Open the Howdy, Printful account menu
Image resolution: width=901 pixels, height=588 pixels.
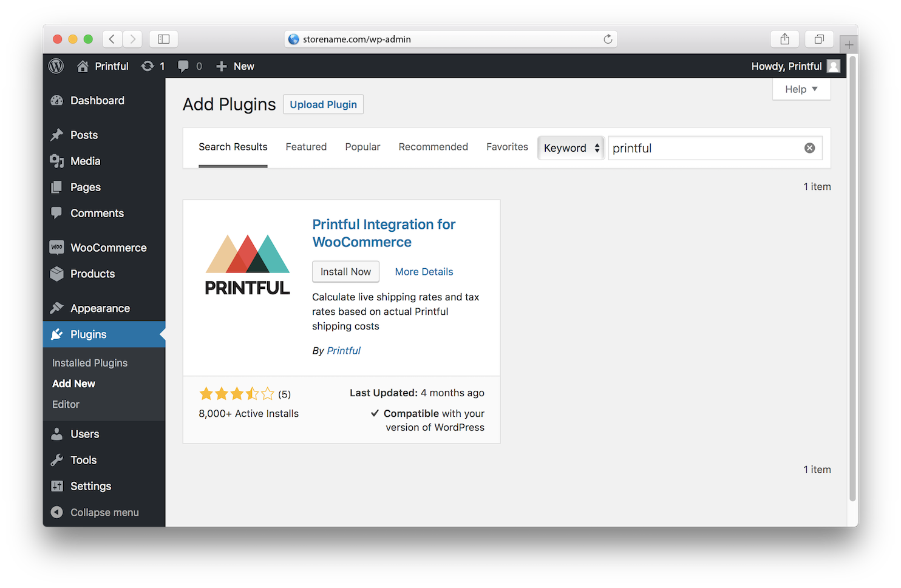[x=795, y=66]
